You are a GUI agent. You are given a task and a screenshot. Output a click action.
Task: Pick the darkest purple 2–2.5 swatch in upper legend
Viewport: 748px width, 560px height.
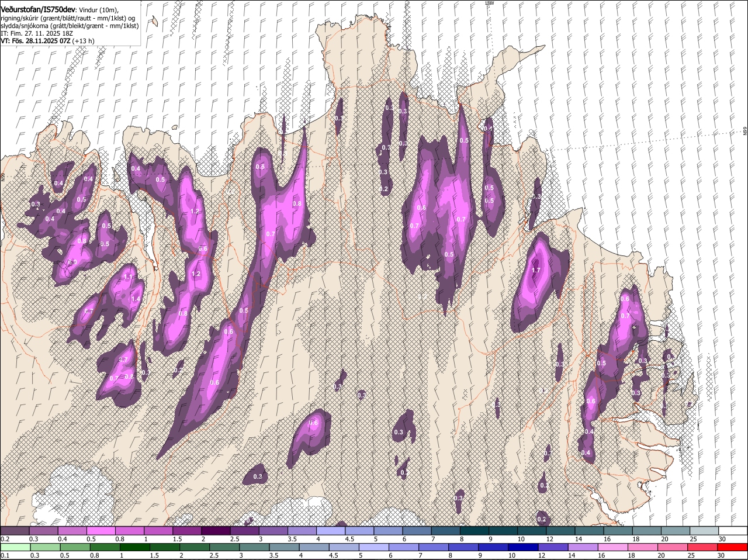click(216, 531)
